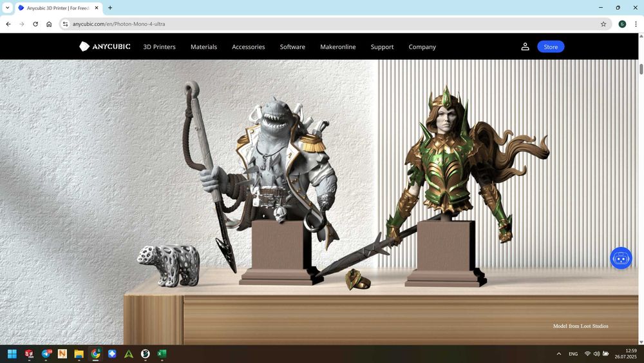The width and height of the screenshot is (644, 363).
Task: Open SolidWorks from the taskbar
Action: click(x=29, y=353)
